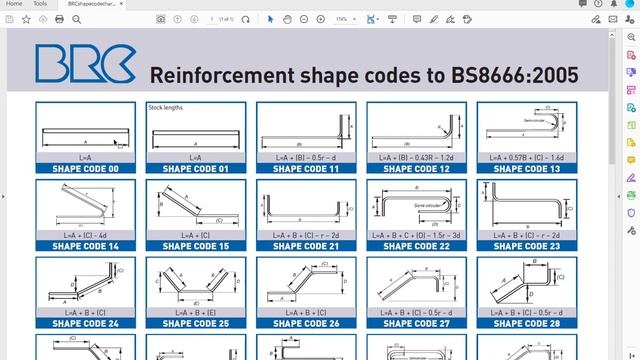Viewport: 640px width, 360px height.
Task: Click the 'SHAPE CODE 28' label
Action: 527,324
